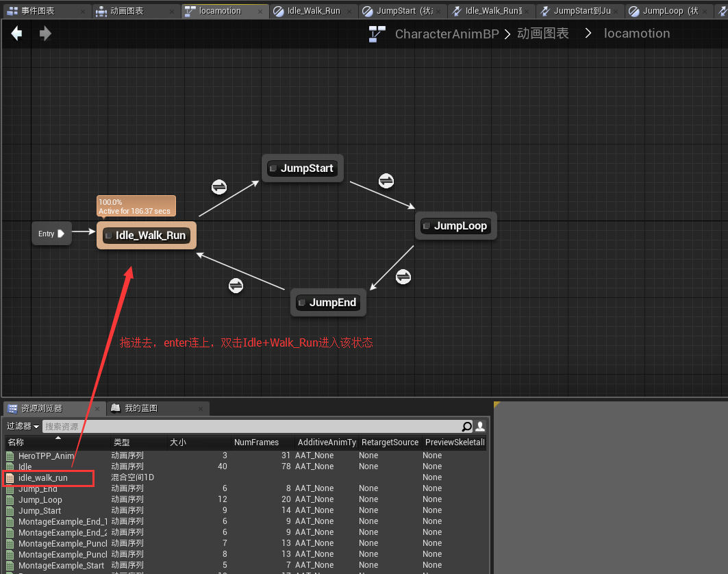
Task: Click the search magnifier icon in asset browser
Action: (x=466, y=426)
